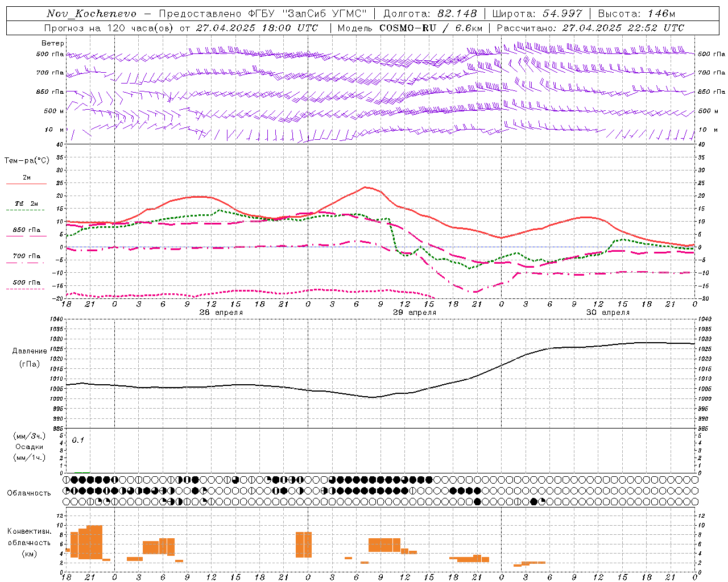
Task: Click the Конвективн. panel label
Action: pyautogui.click(x=30, y=531)
